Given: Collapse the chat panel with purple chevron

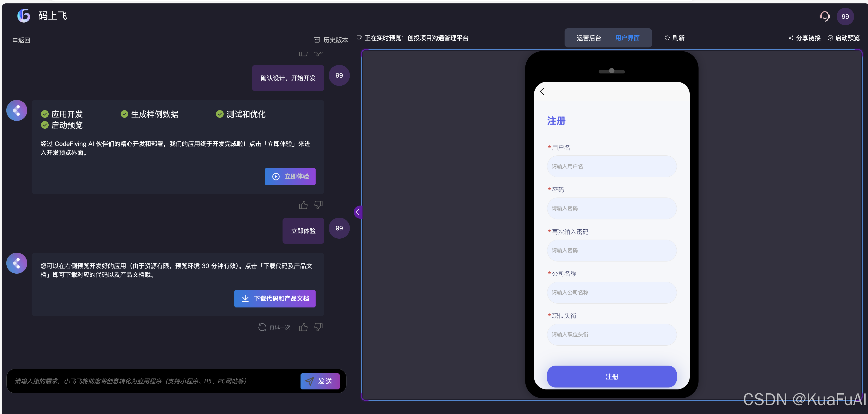Looking at the screenshot, I should click(358, 212).
